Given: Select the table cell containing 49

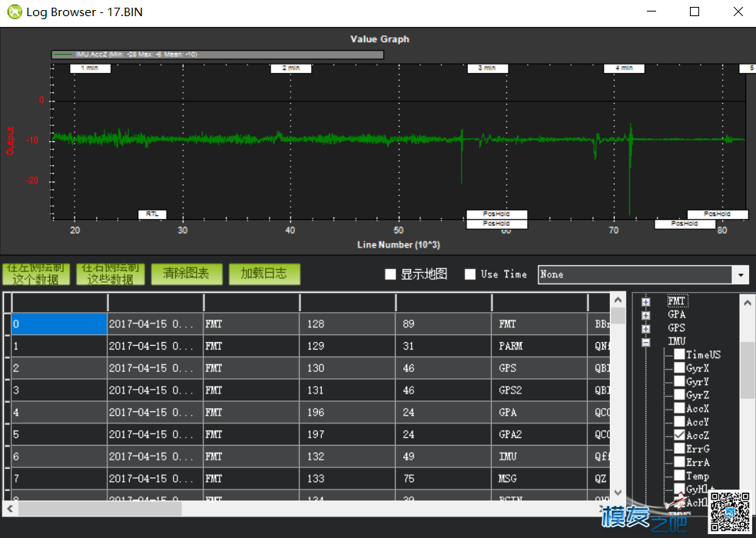Looking at the screenshot, I should 443,457.
